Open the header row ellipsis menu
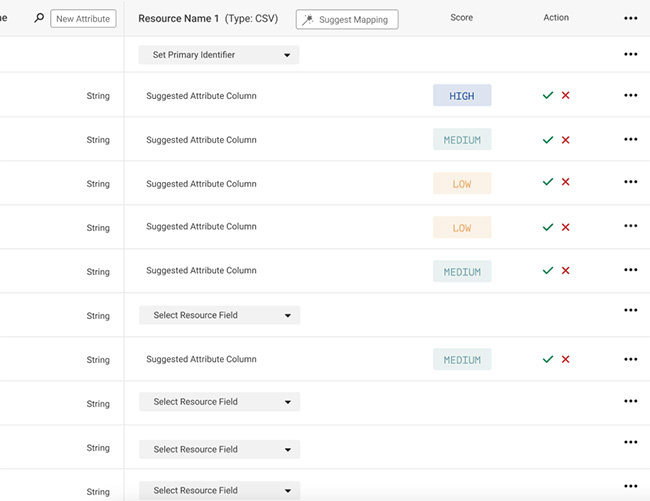The width and height of the screenshot is (650, 501). coord(631,18)
